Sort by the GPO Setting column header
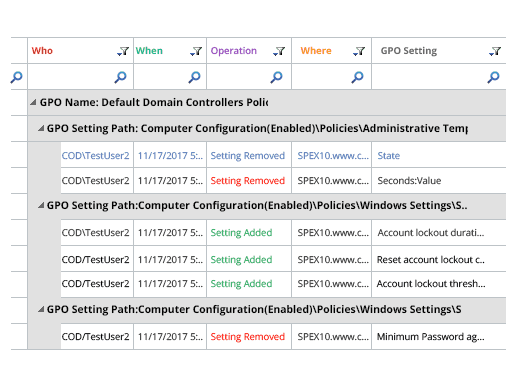 pos(409,51)
